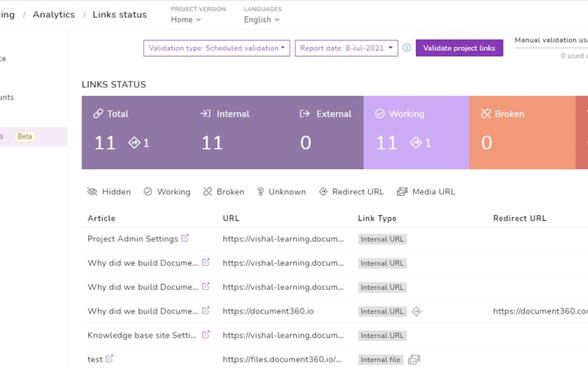Click the Media URL filter icon
Viewport: 588px width, 368px height.
pyautogui.click(x=402, y=192)
